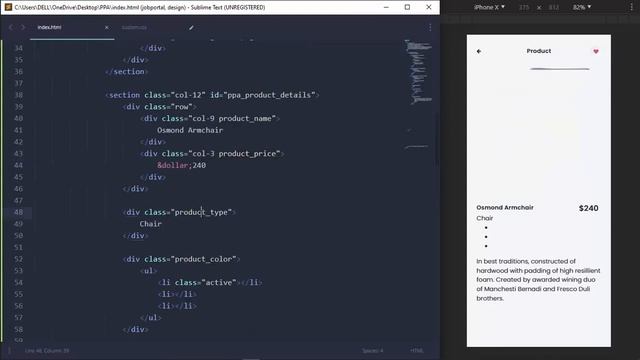
Task: Close the Sublime Text window
Action: (429, 7)
